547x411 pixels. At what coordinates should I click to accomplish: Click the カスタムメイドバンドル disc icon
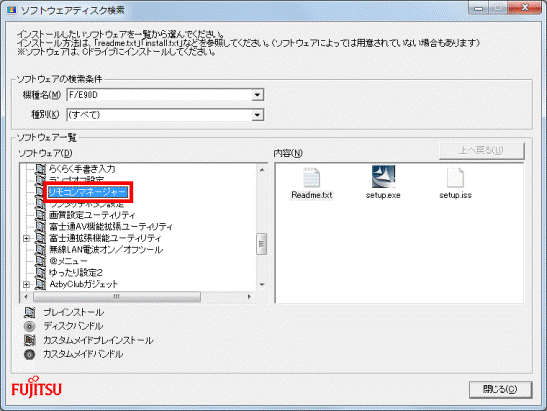click(30, 354)
